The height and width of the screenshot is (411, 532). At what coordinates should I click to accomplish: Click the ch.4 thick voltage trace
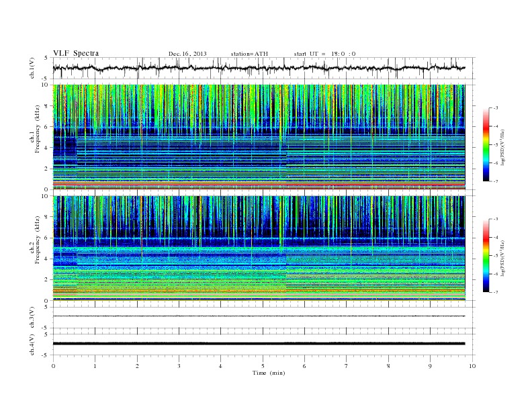[x=259, y=344]
